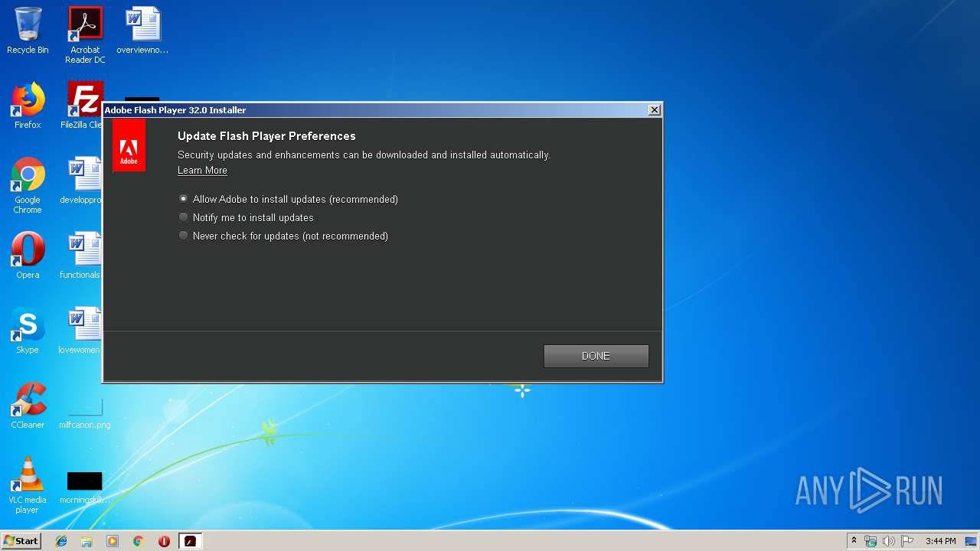Select the milfcanon.png file

(84, 414)
